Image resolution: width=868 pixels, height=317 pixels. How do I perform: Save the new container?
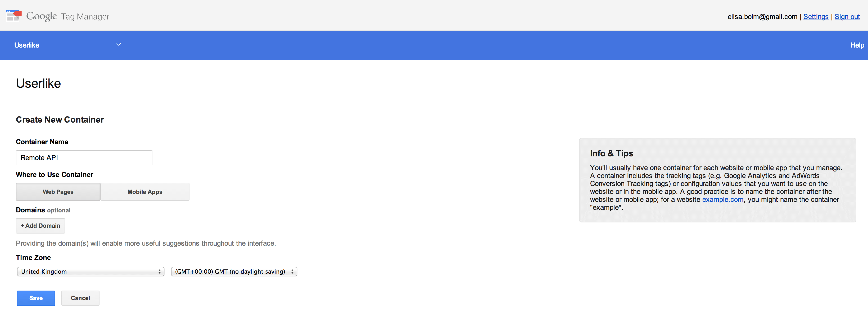pyautogui.click(x=36, y=298)
